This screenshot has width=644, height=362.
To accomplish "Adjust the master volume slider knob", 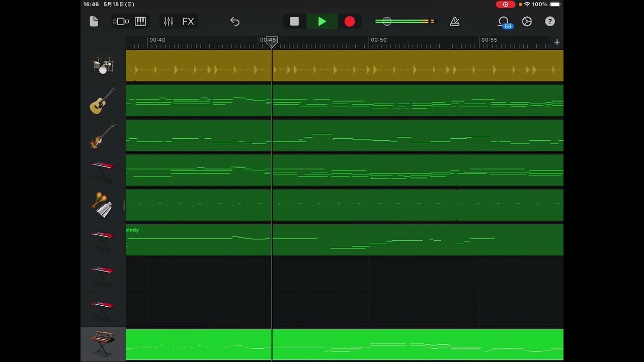I will pyautogui.click(x=386, y=21).
